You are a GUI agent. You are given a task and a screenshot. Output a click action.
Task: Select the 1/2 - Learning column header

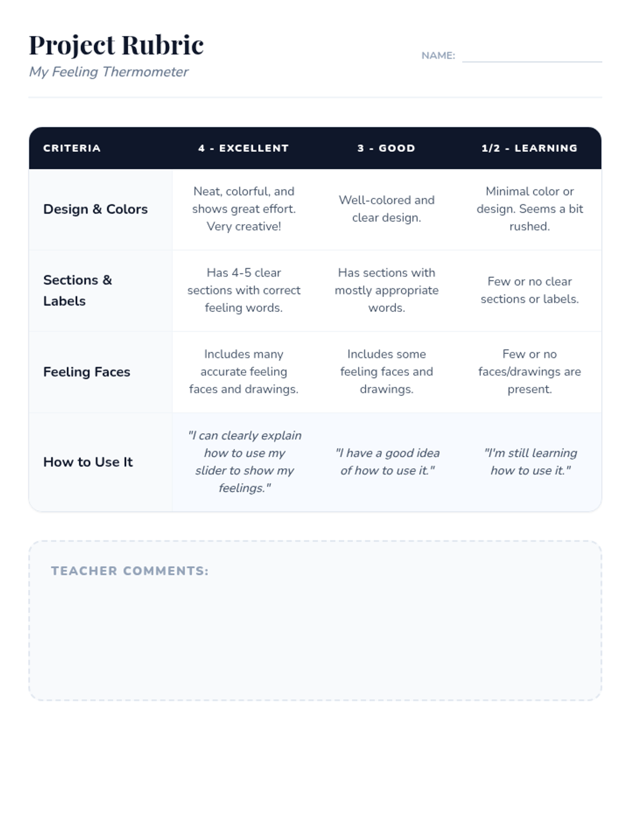(529, 148)
